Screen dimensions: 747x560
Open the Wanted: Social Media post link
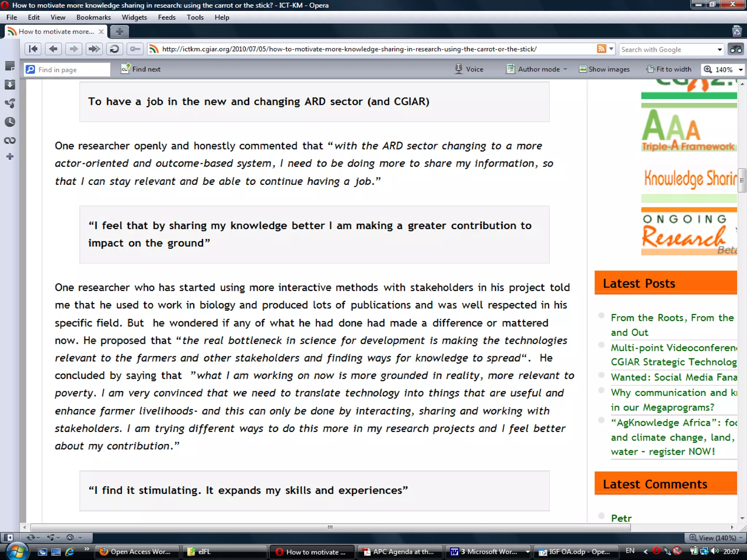[x=673, y=377]
